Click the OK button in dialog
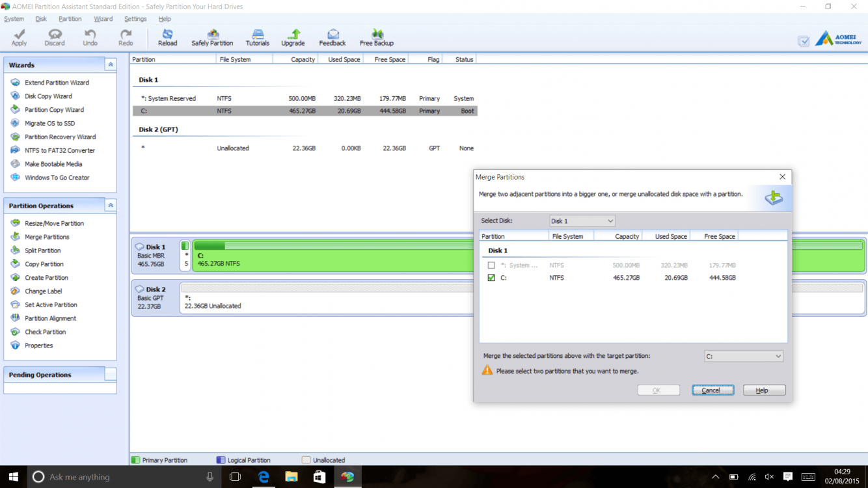Image resolution: width=868 pixels, height=488 pixels. click(659, 390)
